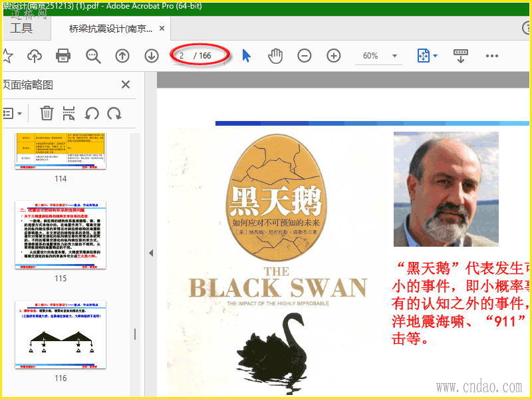This screenshot has height=399, width=532.
Task: Open thumbnail panel options menu
Action: [13, 113]
